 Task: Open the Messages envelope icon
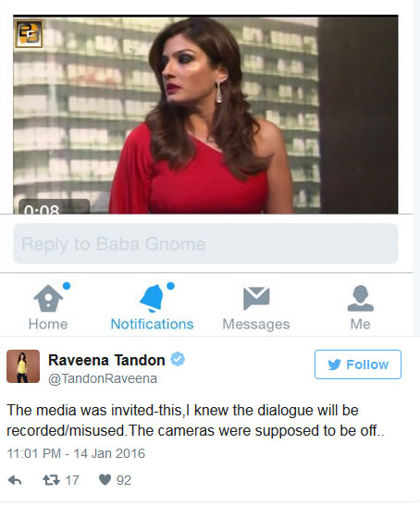coord(256,298)
